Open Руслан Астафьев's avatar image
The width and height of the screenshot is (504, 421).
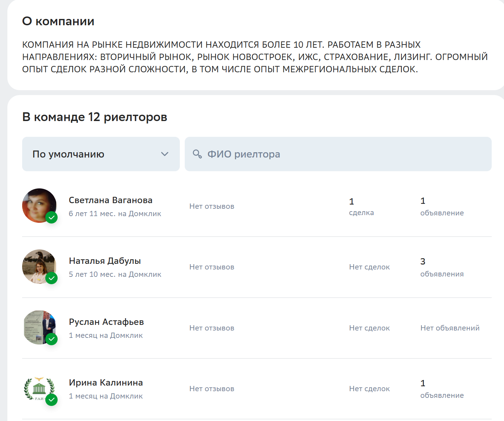point(38,326)
